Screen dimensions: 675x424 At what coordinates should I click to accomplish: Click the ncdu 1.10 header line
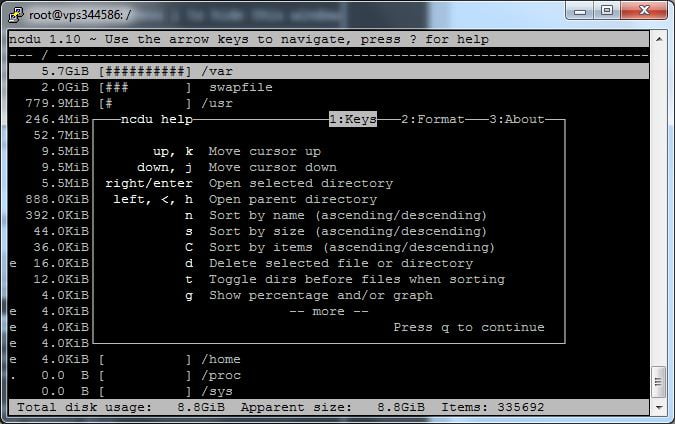coord(329,39)
